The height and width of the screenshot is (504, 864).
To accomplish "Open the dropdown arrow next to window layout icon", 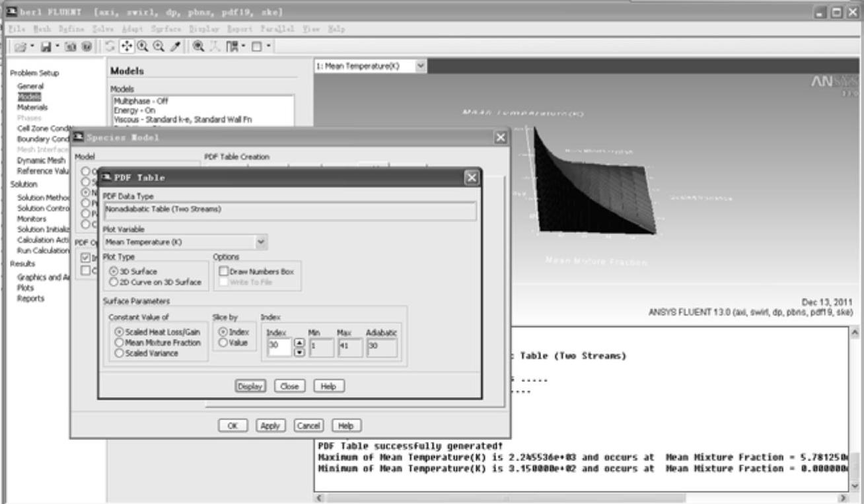I will pyautogui.click(x=243, y=46).
